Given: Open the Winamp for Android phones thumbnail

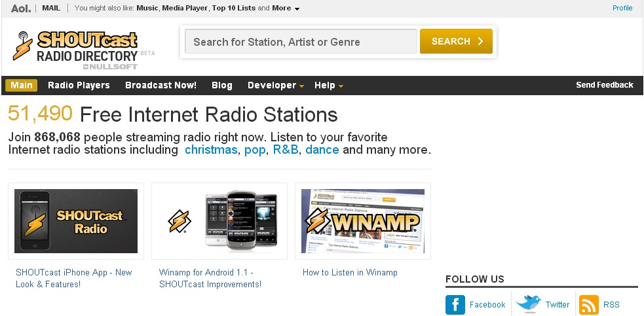Looking at the screenshot, I should pos(219,220).
